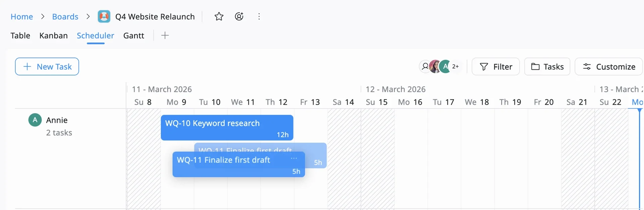Switch to the Kanban view tab
The image size is (644, 210).
[x=53, y=36]
